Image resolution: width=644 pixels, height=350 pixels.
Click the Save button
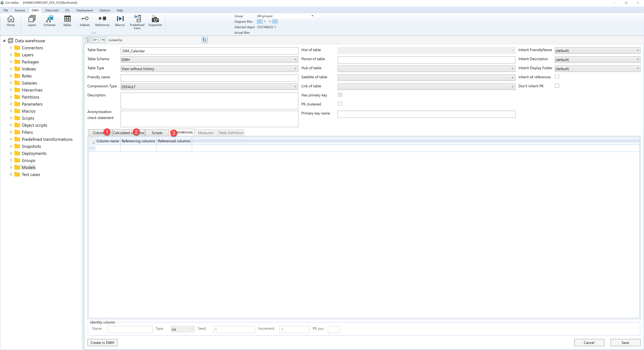(625, 342)
